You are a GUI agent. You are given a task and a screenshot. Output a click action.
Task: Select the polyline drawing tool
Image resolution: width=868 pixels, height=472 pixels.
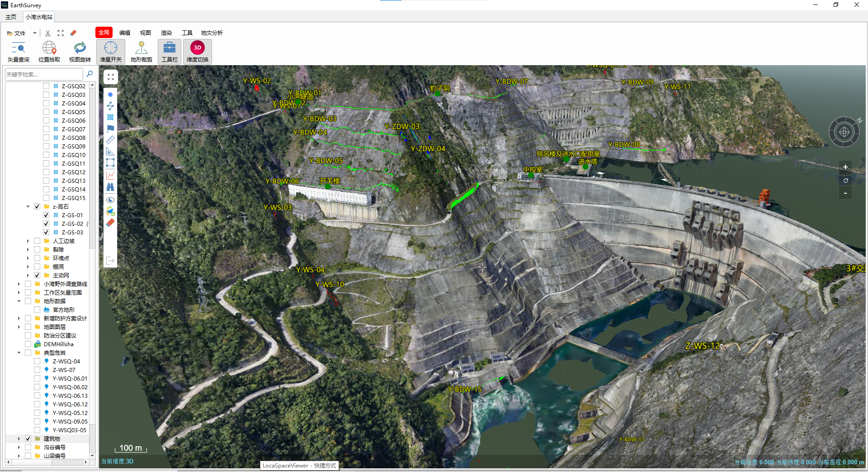[x=110, y=106]
